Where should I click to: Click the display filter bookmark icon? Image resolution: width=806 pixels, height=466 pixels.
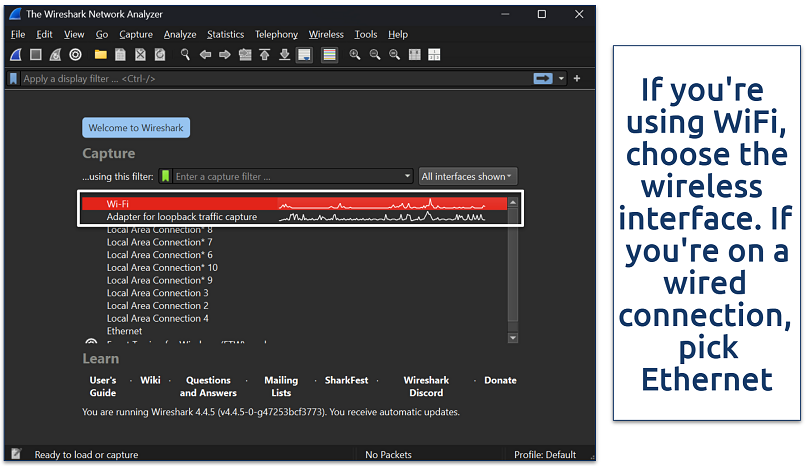13,78
